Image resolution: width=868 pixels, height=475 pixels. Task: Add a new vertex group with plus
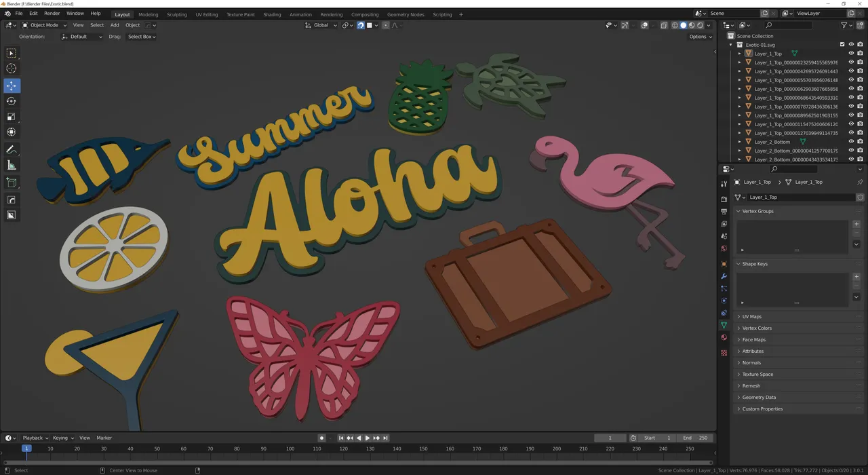(x=856, y=224)
